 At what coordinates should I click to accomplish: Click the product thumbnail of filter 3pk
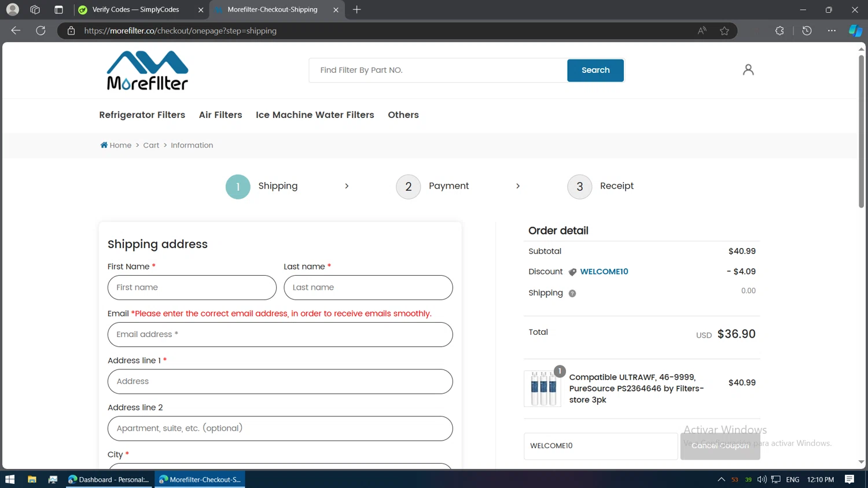[x=542, y=389]
